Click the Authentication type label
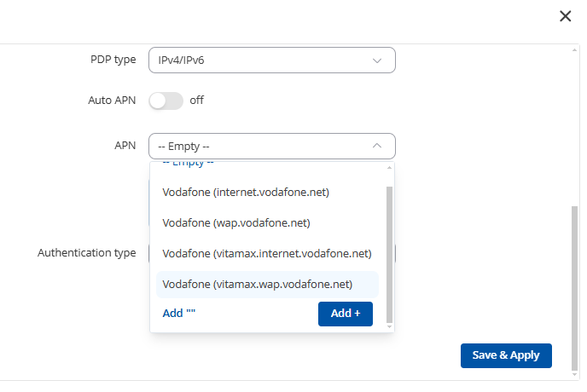The image size is (587, 392). tap(86, 253)
